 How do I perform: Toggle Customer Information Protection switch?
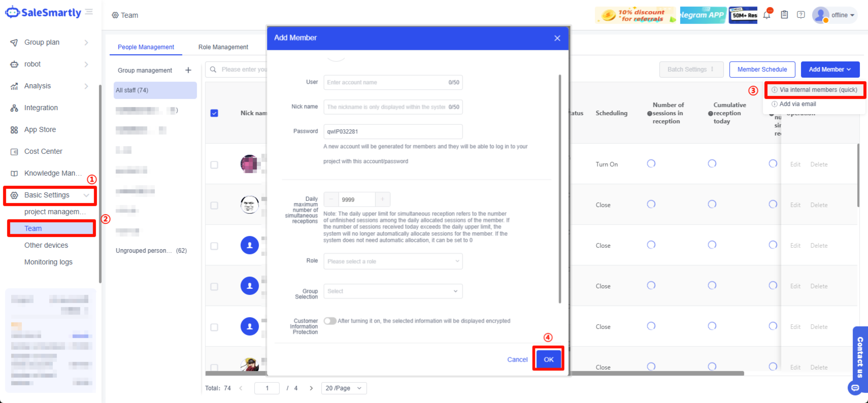coord(330,321)
